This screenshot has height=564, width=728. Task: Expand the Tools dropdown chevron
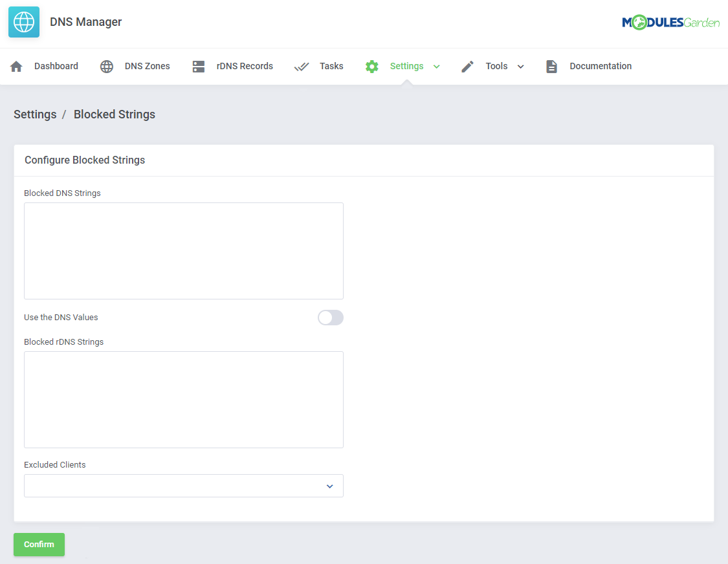click(x=520, y=67)
